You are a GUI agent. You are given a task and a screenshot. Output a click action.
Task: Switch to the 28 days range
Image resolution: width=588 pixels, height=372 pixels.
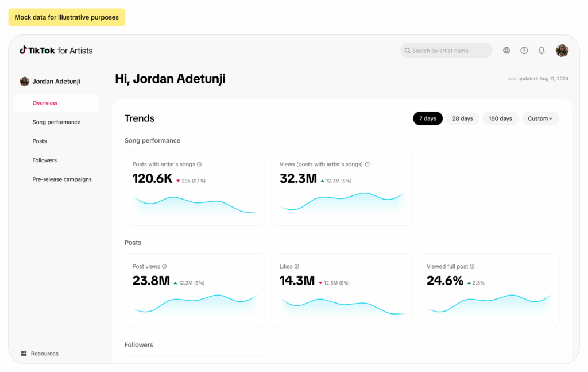click(x=462, y=118)
